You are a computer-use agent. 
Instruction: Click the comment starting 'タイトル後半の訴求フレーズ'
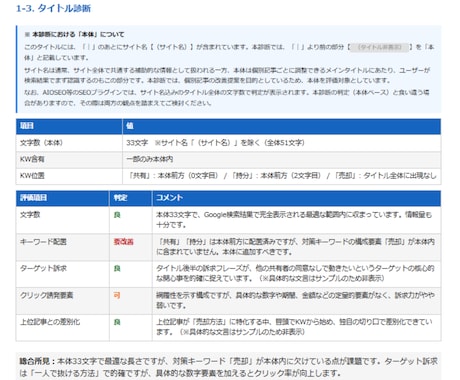295,273
